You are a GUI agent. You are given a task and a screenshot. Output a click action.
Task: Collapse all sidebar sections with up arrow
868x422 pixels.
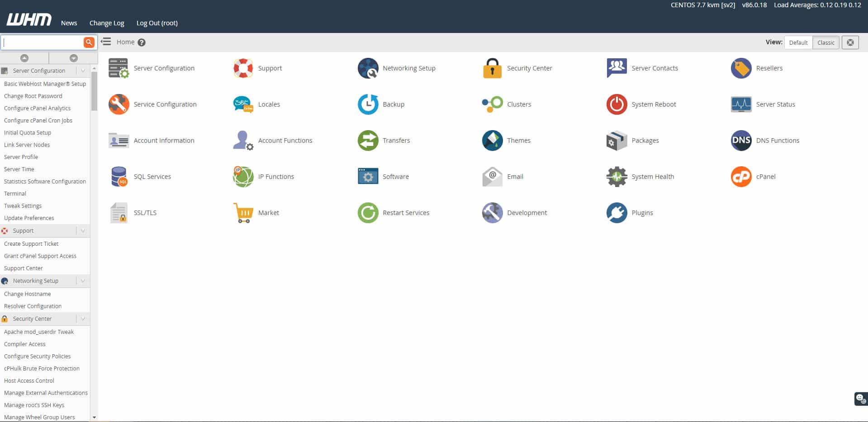[x=24, y=58]
